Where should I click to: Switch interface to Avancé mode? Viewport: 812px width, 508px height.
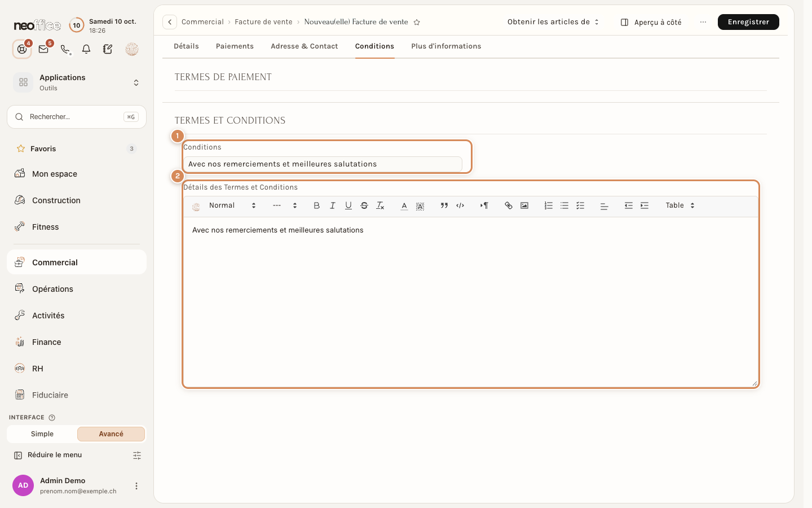[x=111, y=434]
